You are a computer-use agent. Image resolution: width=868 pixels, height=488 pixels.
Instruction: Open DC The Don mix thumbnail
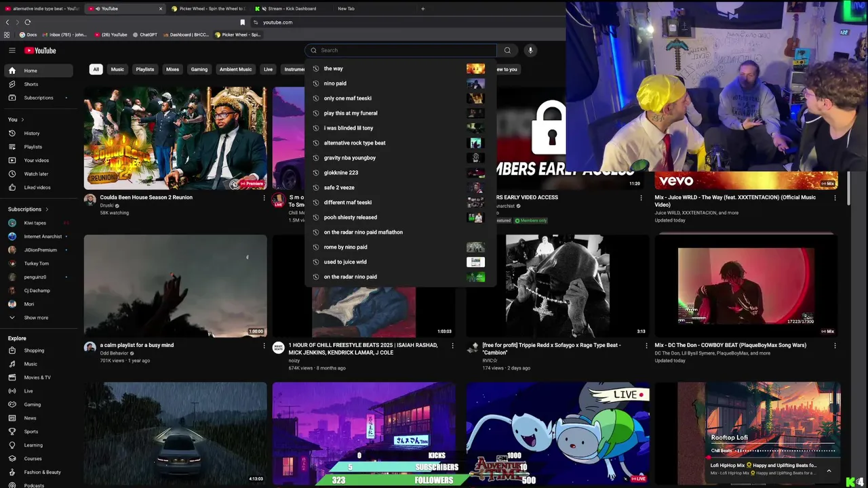[747, 286]
